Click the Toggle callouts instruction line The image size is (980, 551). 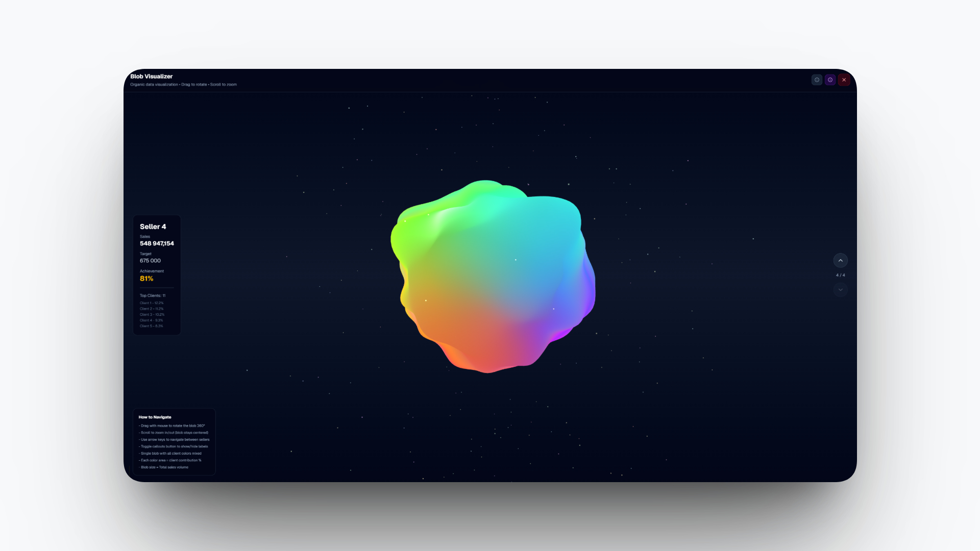(x=174, y=446)
